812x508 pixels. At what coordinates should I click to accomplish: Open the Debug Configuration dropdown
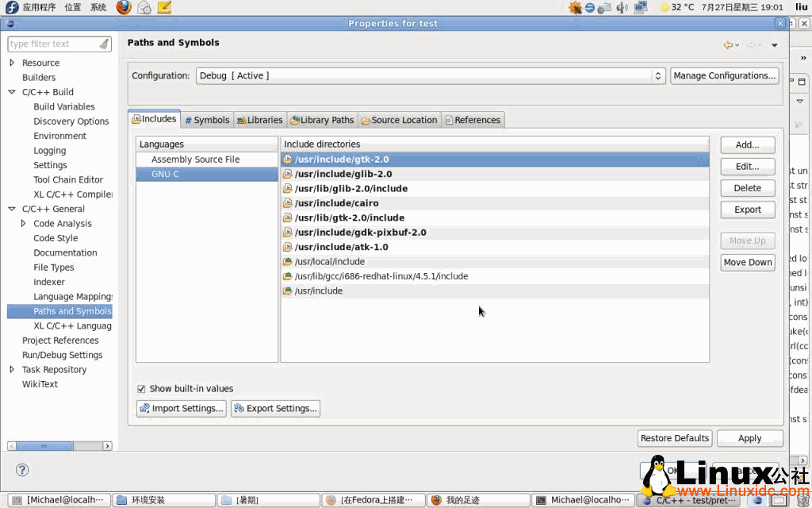coord(658,75)
